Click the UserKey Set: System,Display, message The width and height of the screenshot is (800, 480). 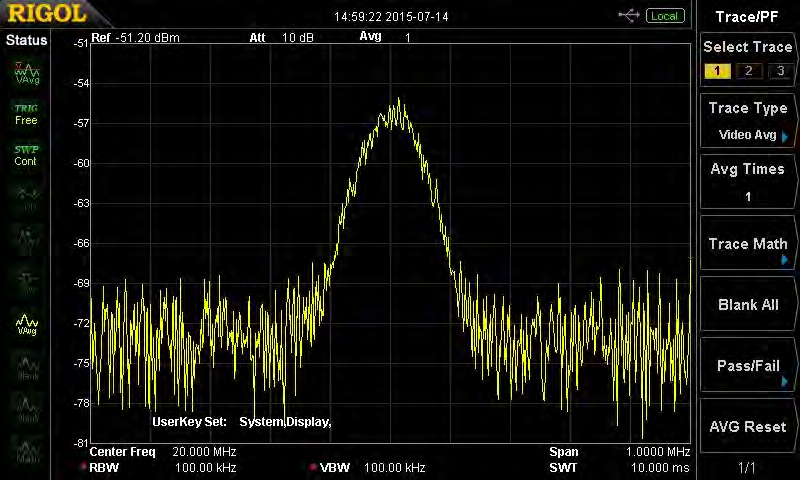[x=242, y=422]
